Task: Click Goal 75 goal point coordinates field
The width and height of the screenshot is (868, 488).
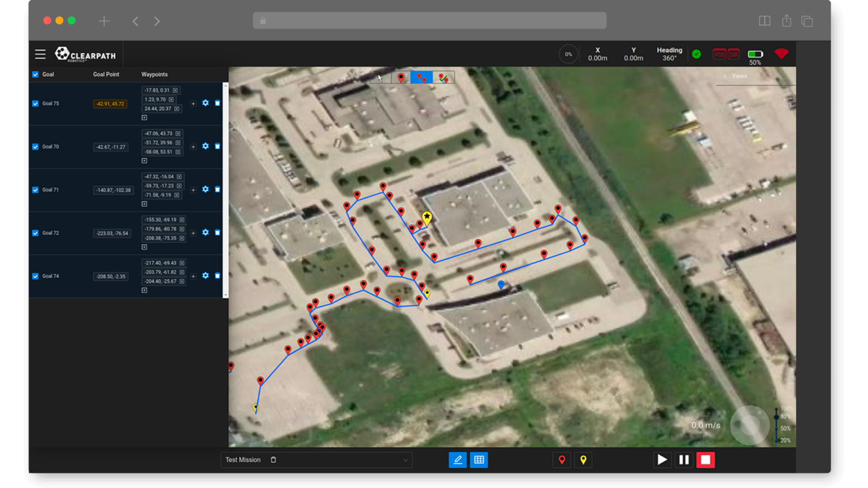Action: [110, 104]
